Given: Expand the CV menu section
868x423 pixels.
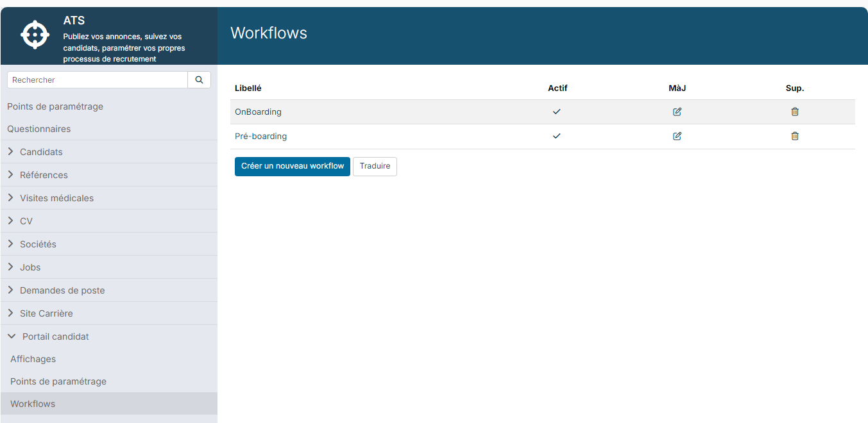Looking at the screenshot, I should [x=108, y=221].
